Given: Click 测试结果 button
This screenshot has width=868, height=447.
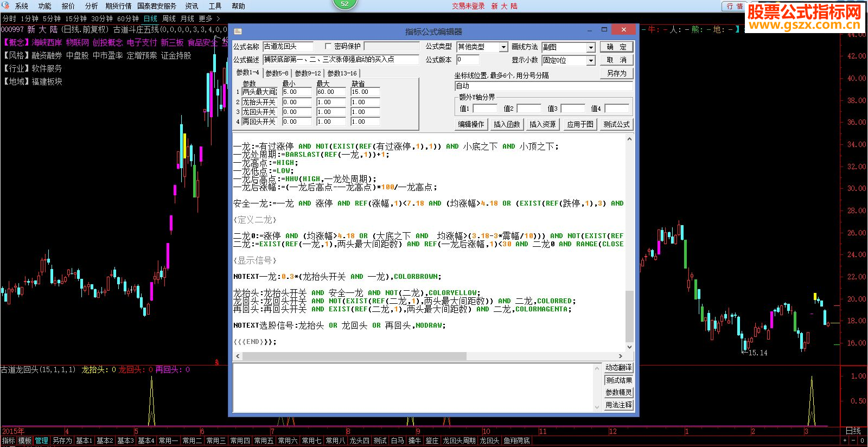Looking at the screenshot, I should 618,380.
